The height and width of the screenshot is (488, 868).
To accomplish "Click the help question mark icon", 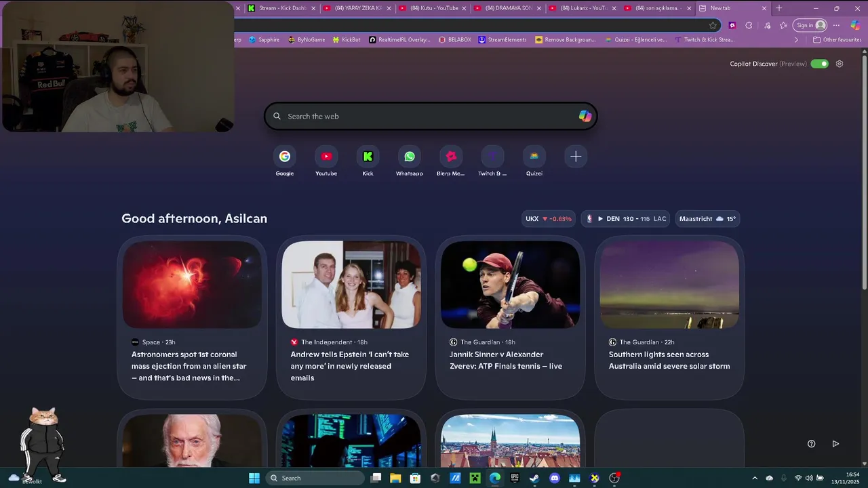I will coord(811,444).
